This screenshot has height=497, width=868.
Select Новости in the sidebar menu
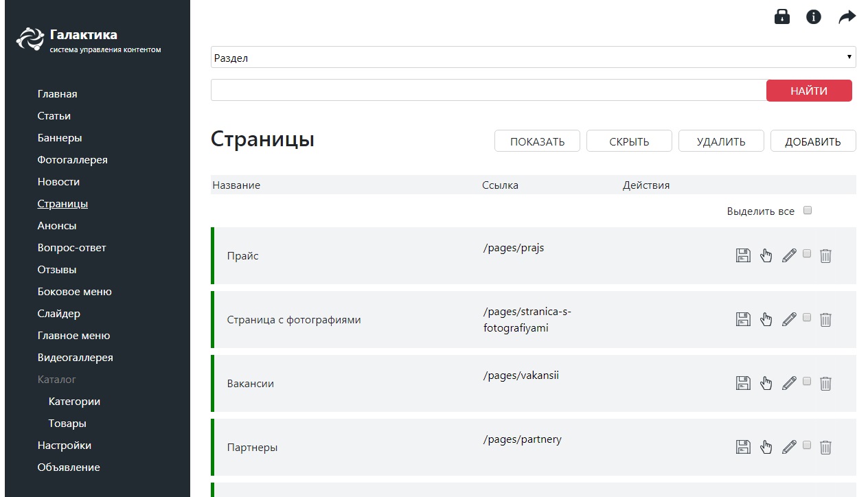click(x=59, y=182)
